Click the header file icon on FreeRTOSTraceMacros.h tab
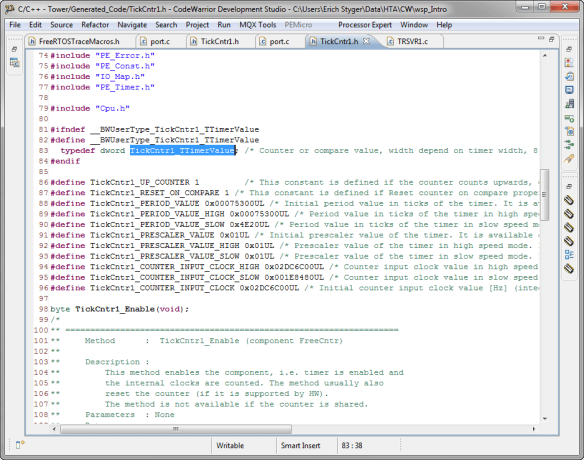 (x=32, y=41)
